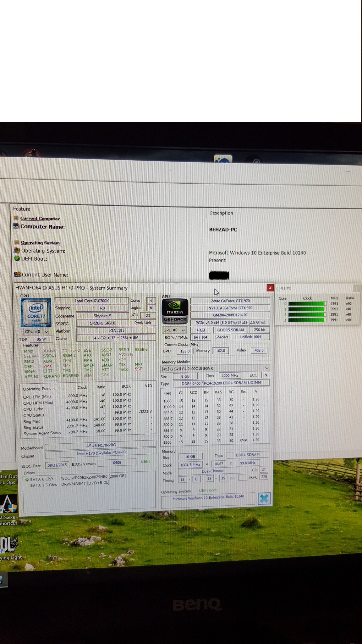Click the memory Size 16 GB field
This screenshot has height=644, width=362.
tap(190, 457)
